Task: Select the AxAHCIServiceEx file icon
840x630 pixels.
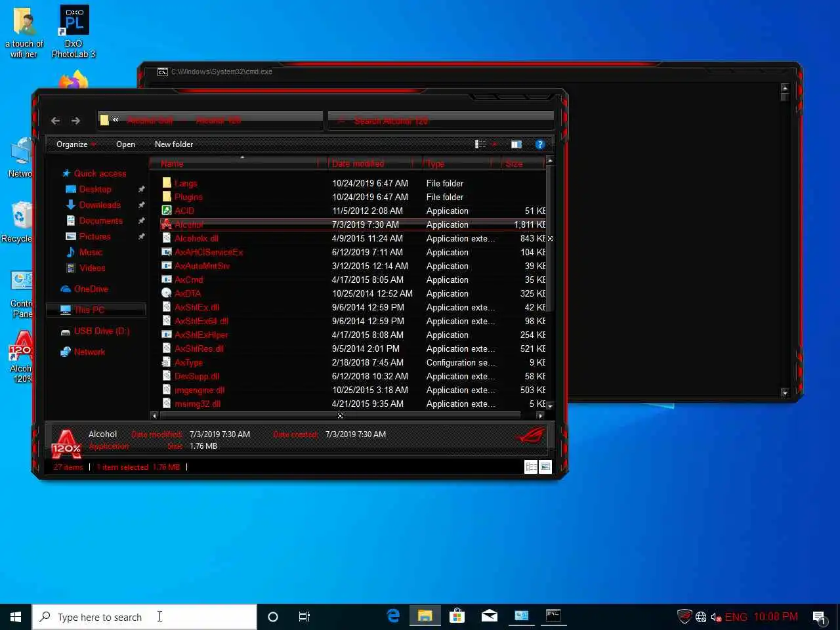Action: 167,252
